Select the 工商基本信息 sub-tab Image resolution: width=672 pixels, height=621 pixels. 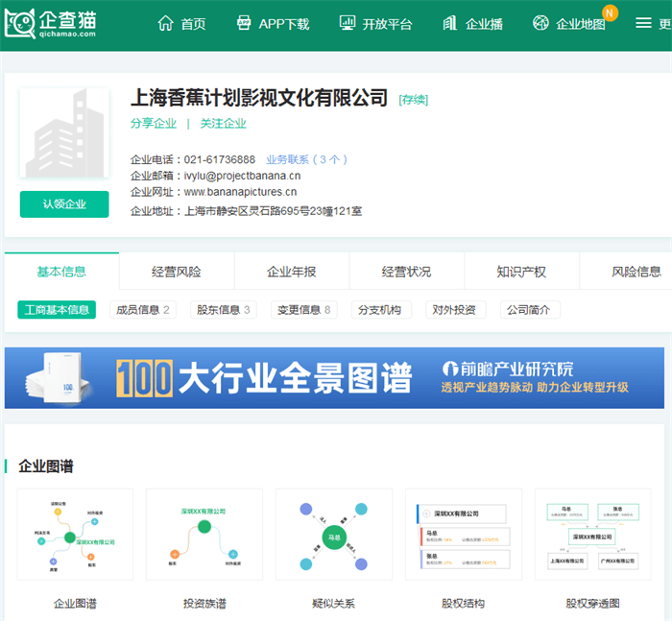(x=57, y=309)
